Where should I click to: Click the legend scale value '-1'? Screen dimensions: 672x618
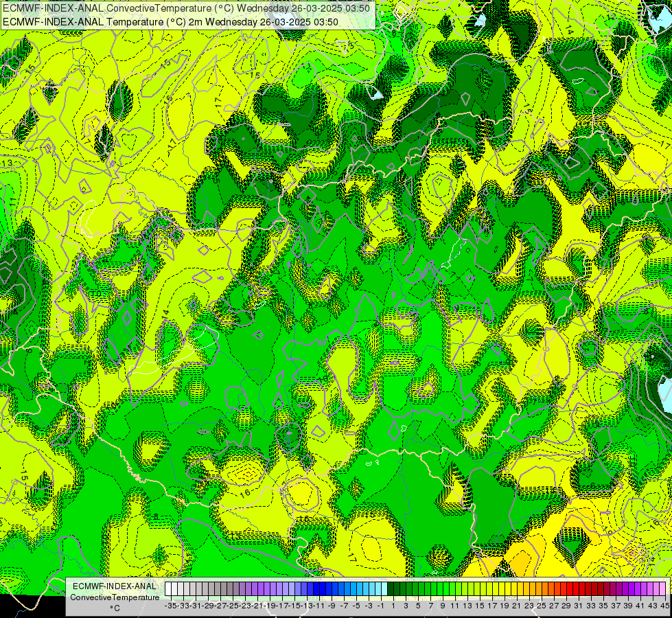[x=380, y=606]
